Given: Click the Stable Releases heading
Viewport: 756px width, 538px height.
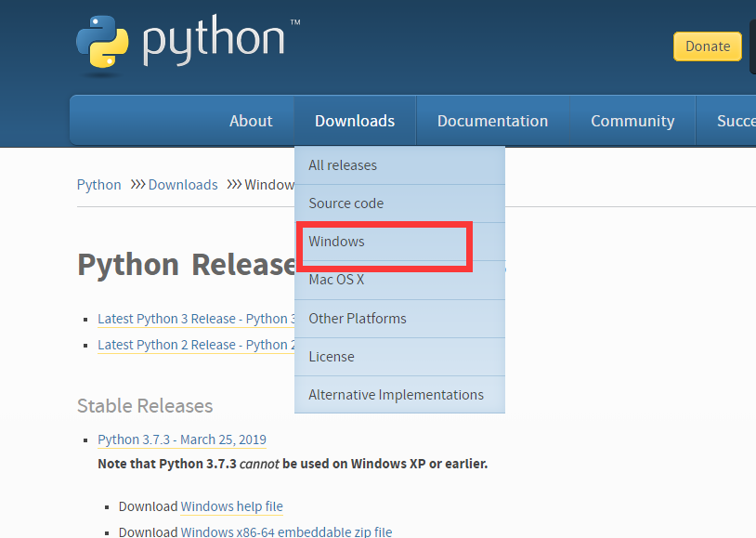Looking at the screenshot, I should coord(145,406).
